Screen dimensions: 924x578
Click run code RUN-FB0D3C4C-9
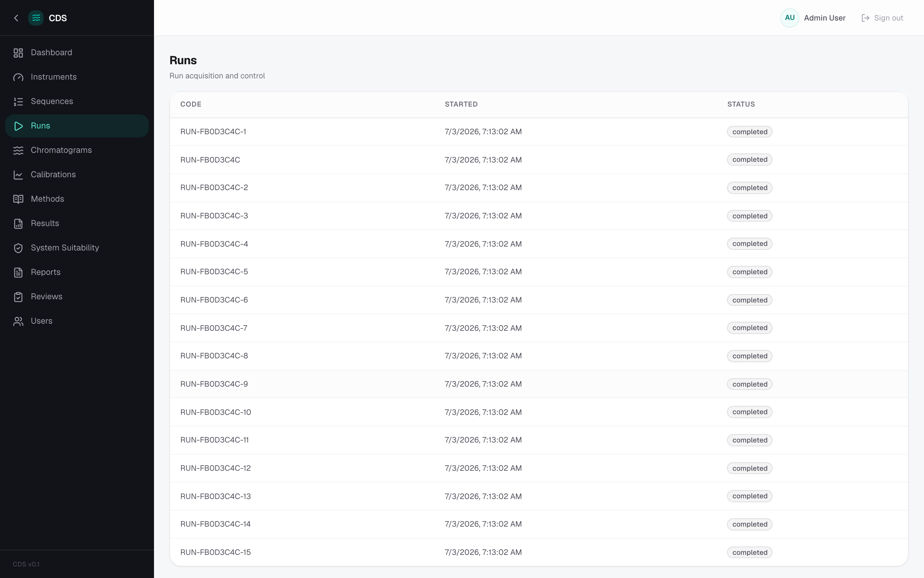(214, 384)
